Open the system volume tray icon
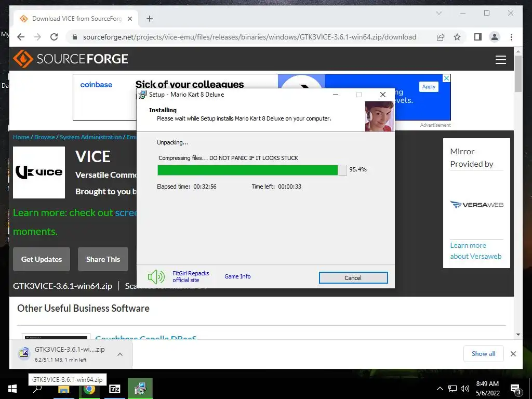Screen dimensions: 532x399 (465, 389)
